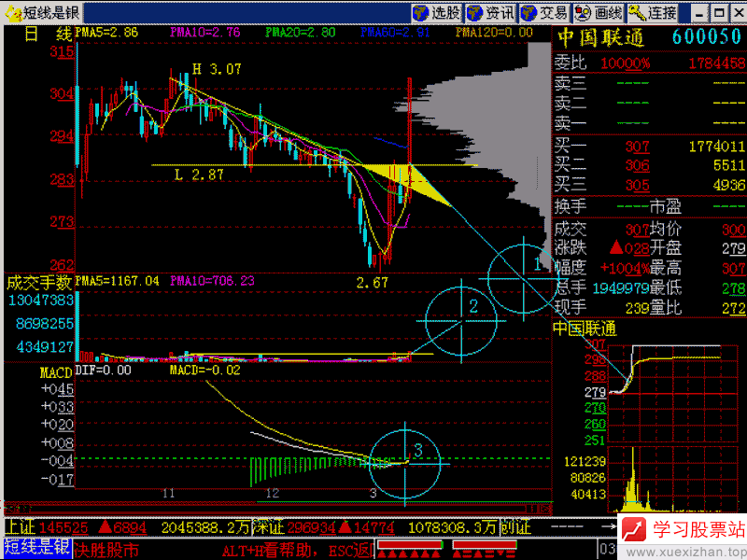Screen dimensions: 747x560
Task: Click the blue 短线是银 status bar label
Action: click(38, 549)
